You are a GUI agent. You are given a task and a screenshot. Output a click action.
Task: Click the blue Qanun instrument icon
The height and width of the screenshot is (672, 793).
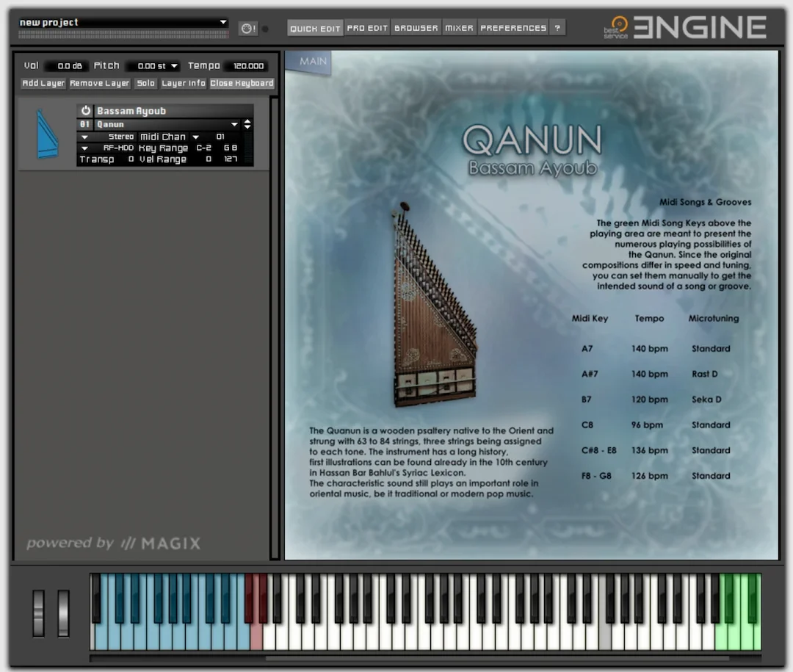[x=48, y=134]
